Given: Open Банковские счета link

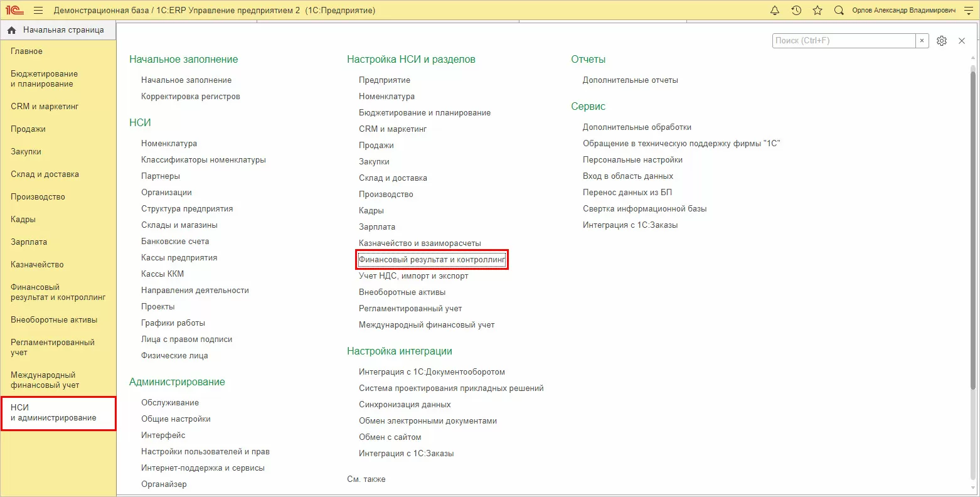Looking at the screenshot, I should (175, 242).
